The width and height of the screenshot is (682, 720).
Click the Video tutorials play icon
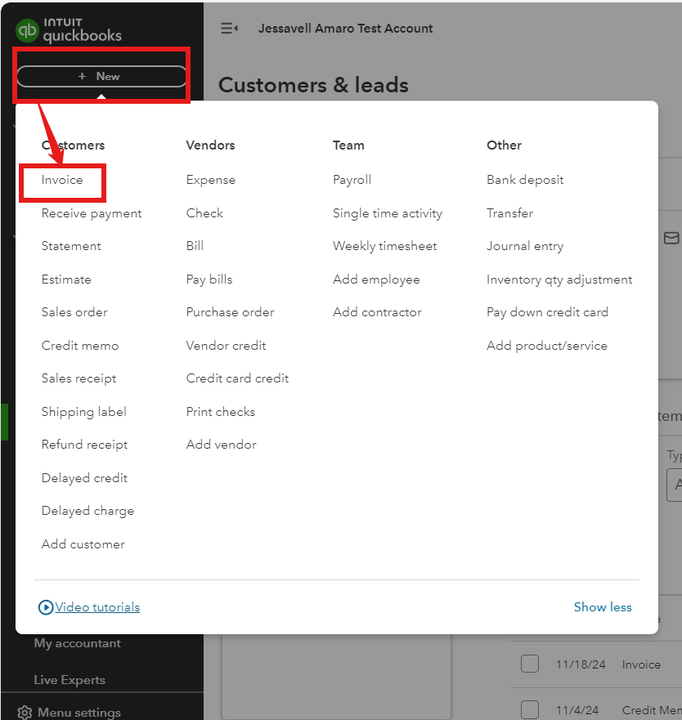[46, 607]
